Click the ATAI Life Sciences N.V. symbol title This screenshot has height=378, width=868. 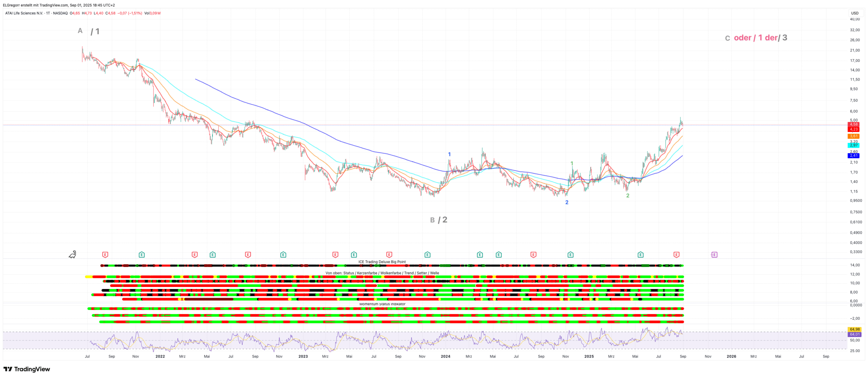tap(24, 13)
